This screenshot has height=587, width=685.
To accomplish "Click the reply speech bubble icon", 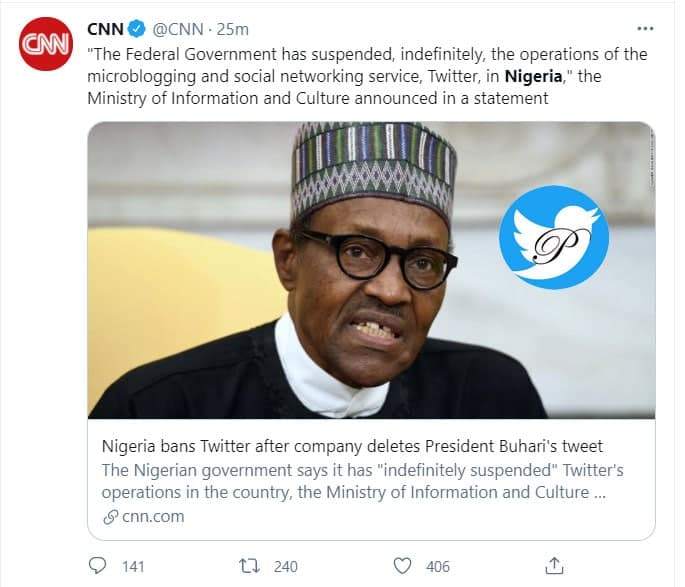I will pyautogui.click(x=98, y=566).
